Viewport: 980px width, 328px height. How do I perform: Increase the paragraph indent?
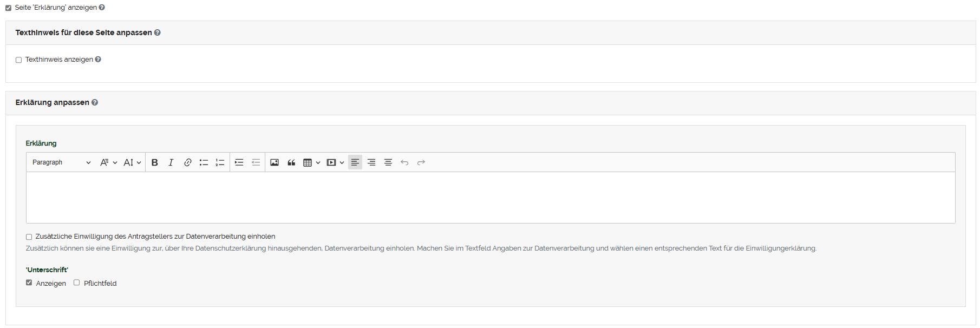pos(239,162)
